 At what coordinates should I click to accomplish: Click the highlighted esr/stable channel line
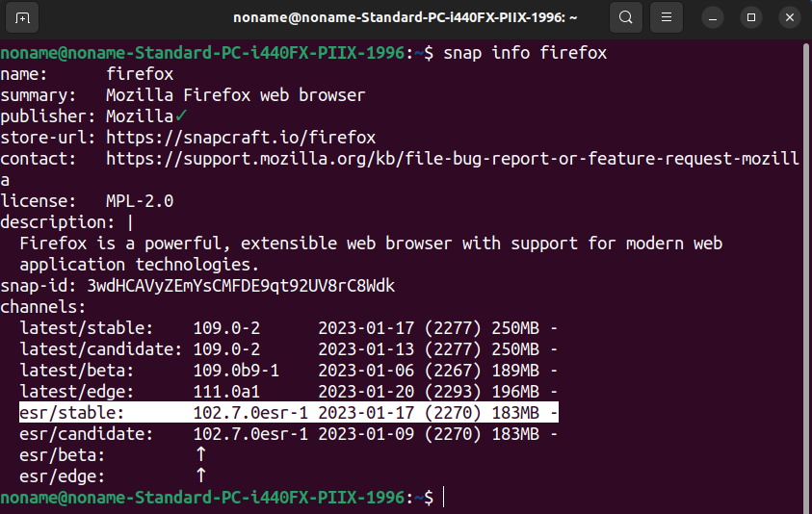pyautogui.click(x=288, y=413)
